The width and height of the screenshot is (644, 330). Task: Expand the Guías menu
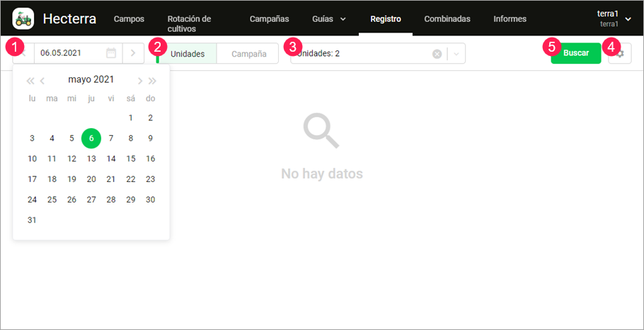click(x=329, y=19)
